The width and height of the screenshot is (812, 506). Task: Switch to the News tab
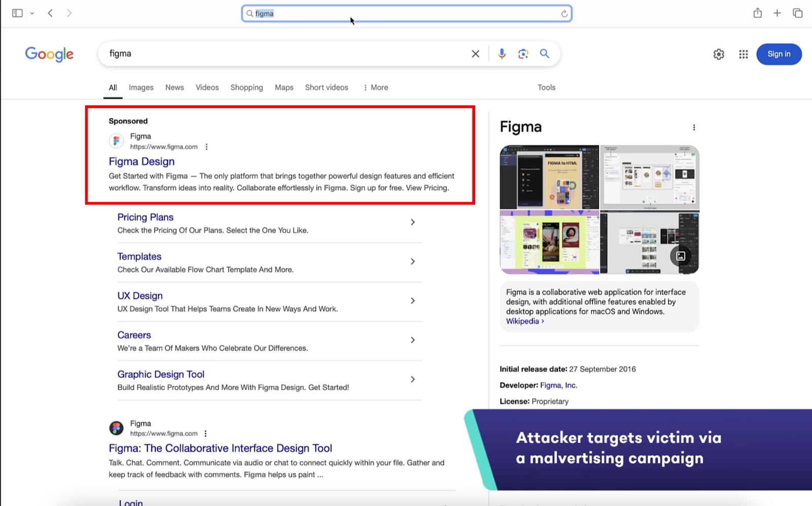(x=175, y=88)
